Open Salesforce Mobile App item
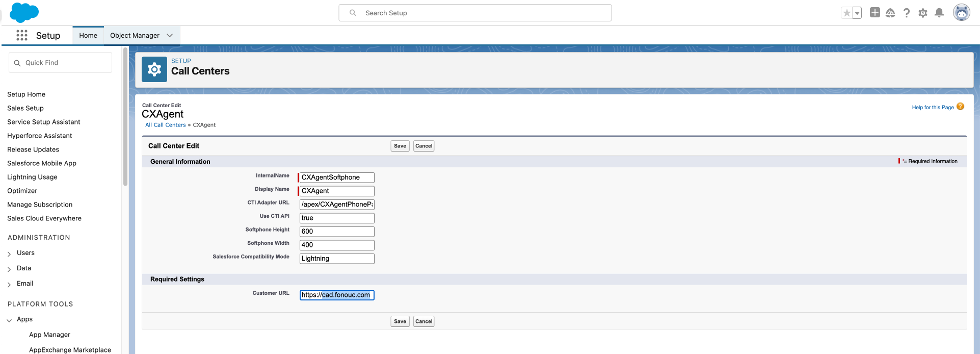980x354 pixels. pos(42,163)
